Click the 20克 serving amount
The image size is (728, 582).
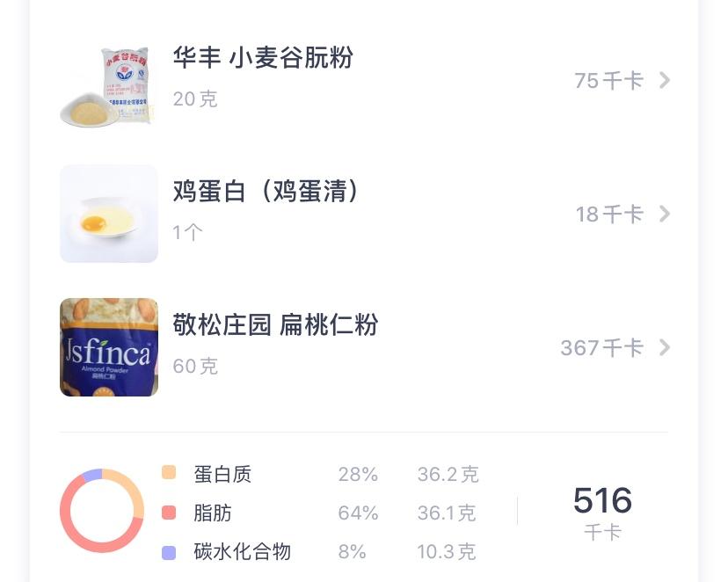[195, 99]
